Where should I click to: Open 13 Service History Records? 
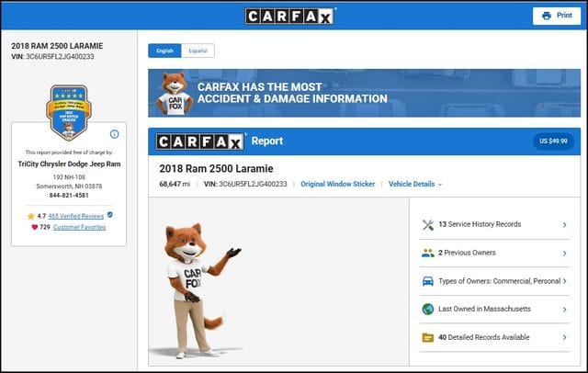[494, 224]
